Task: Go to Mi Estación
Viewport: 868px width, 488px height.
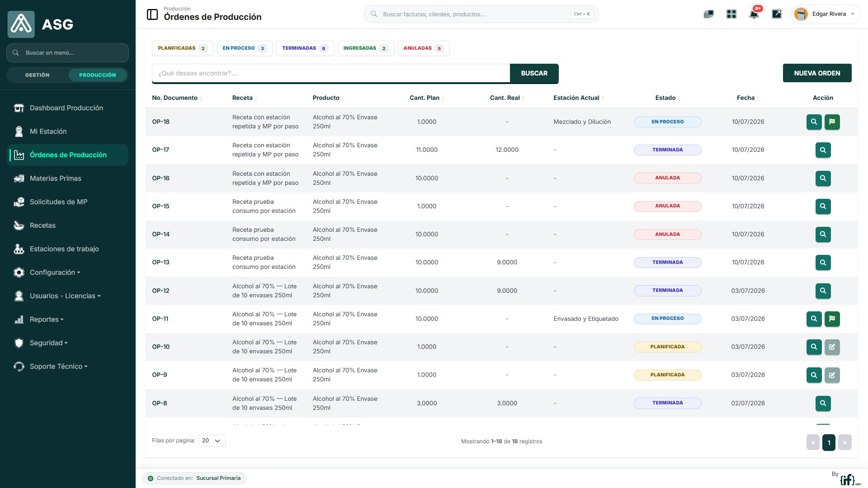Action: pyautogui.click(x=68, y=131)
